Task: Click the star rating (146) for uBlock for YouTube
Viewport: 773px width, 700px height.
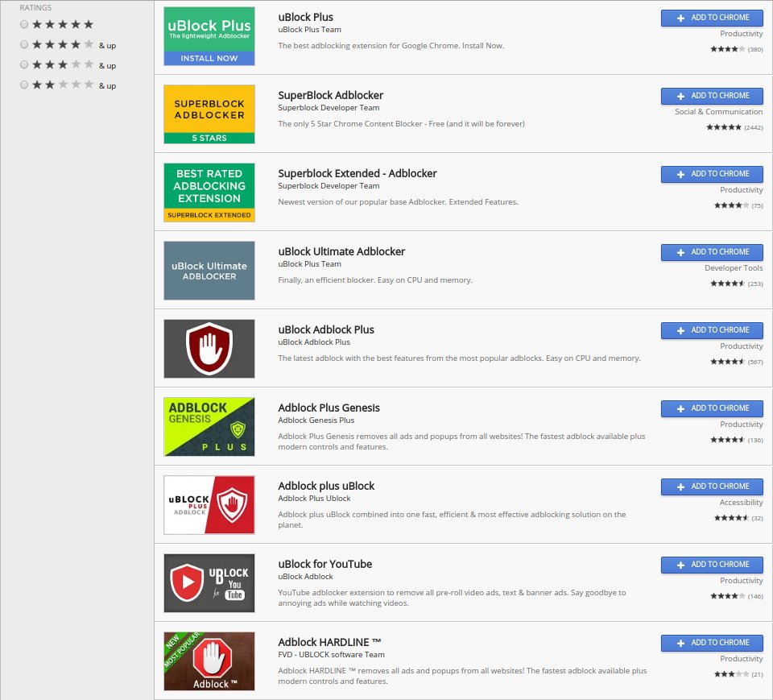Action: [737, 596]
